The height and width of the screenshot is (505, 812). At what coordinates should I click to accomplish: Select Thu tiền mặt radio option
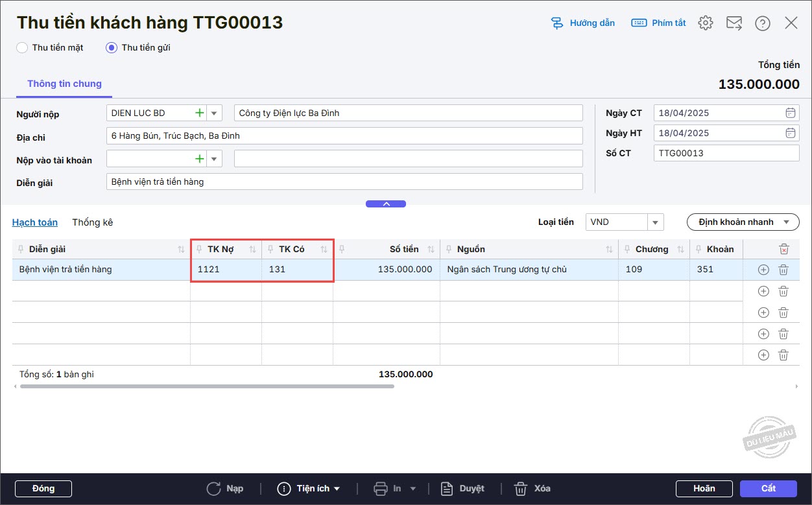point(23,47)
